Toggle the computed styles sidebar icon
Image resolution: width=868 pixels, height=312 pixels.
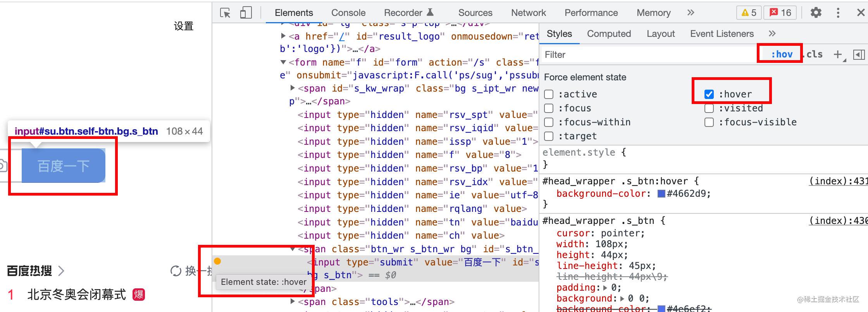(x=859, y=54)
